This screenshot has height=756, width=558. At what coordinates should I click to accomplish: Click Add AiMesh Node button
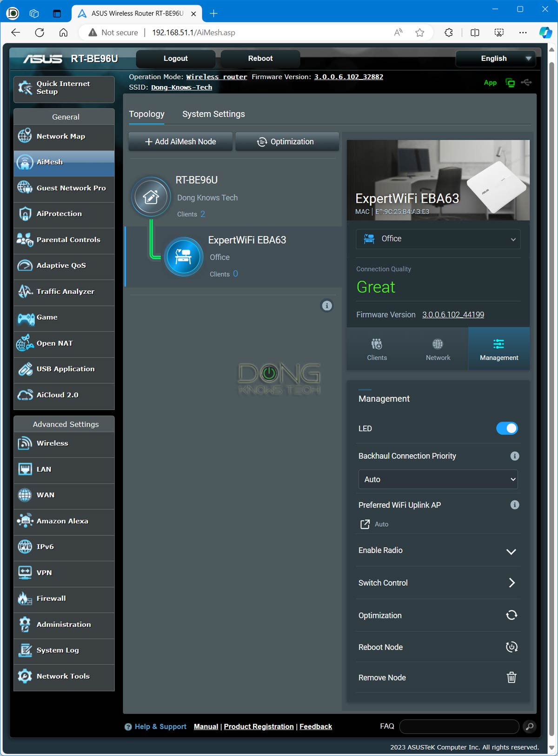click(180, 141)
